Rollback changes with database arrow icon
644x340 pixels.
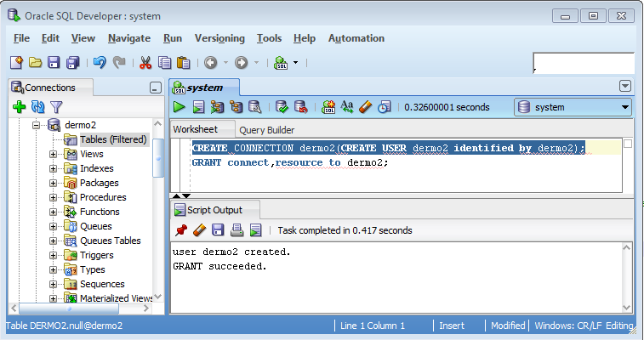(301, 107)
